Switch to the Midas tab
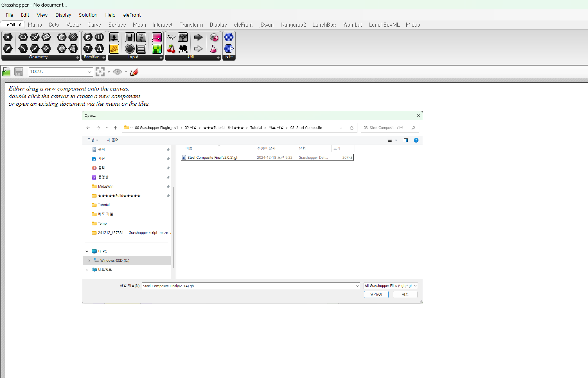This screenshot has width=588, height=378. click(413, 25)
